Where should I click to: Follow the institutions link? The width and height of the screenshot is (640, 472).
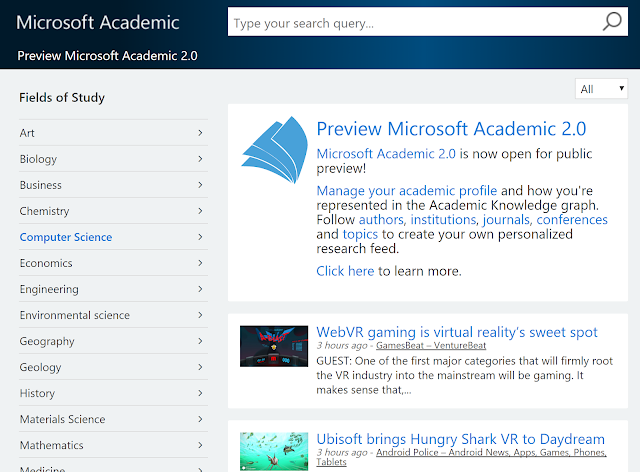click(444, 220)
